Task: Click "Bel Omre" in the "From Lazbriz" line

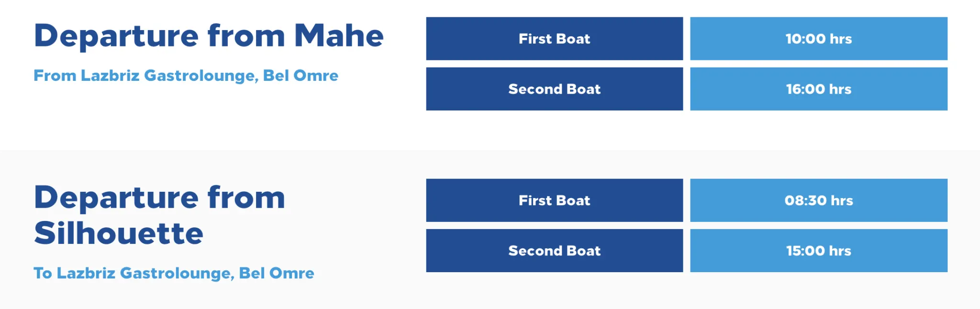Action: pyautogui.click(x=301, y=76)
